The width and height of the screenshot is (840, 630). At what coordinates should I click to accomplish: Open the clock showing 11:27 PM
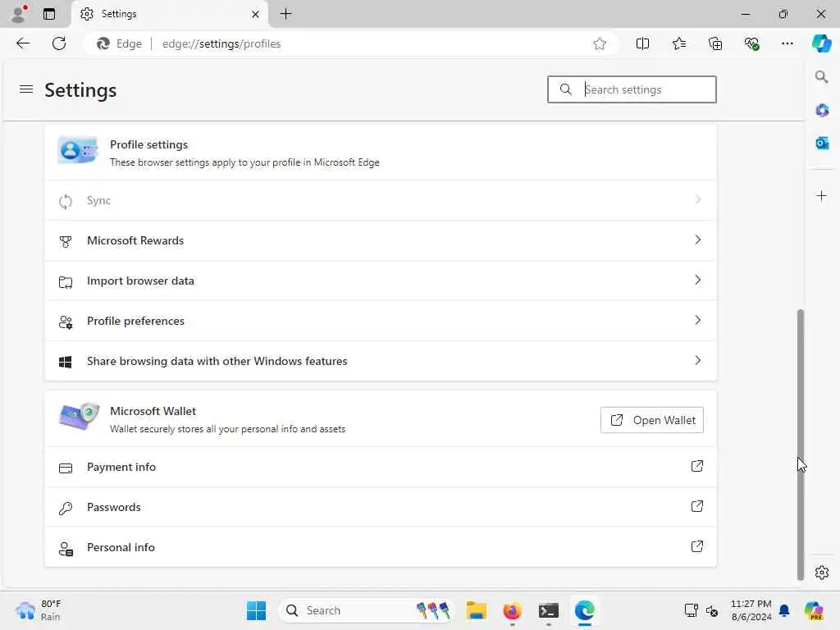[751, 610]
